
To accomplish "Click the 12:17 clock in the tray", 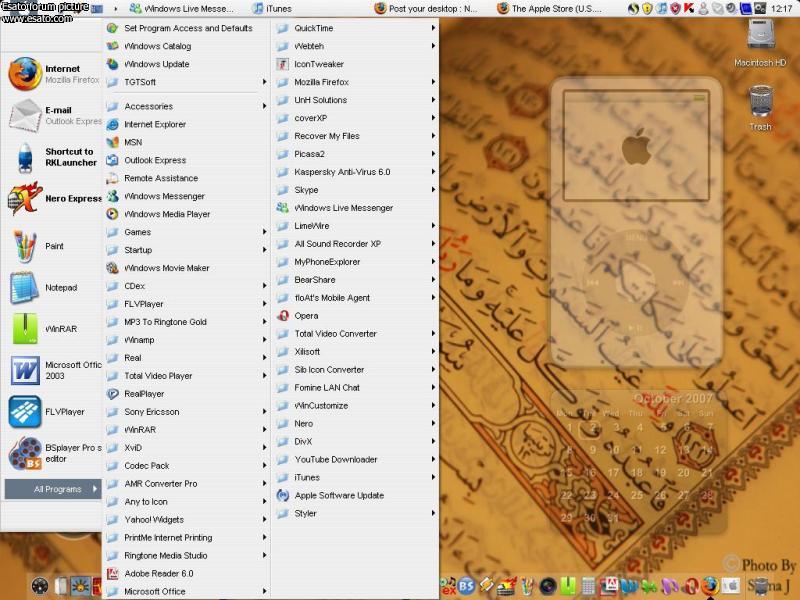I will tap(782, 9).
